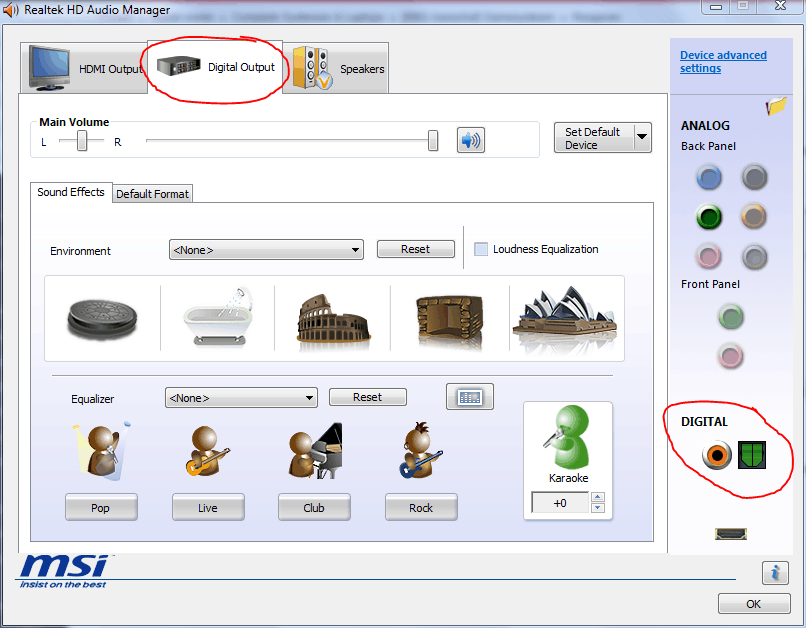Select the bathroom bathtub environment

pyautogui.click(x=219, y=316)
